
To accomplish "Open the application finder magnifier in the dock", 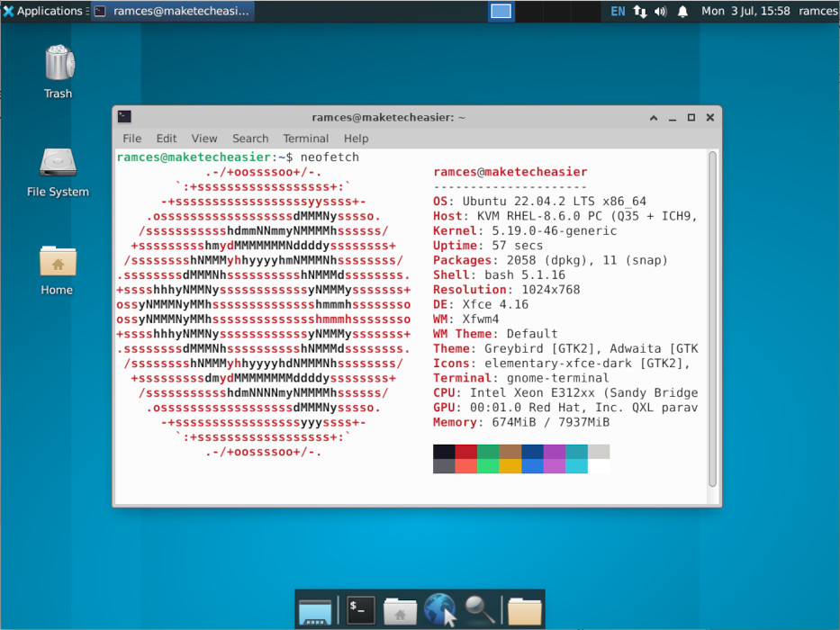I will [x=480, y=611].
